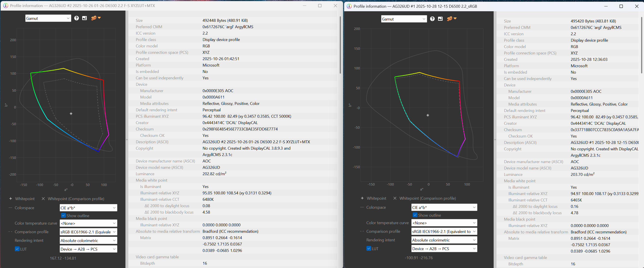This screenshot has width=644, height=268.
Task: Click left window vertical scrollbar thumb
Action: click(340, 45)
